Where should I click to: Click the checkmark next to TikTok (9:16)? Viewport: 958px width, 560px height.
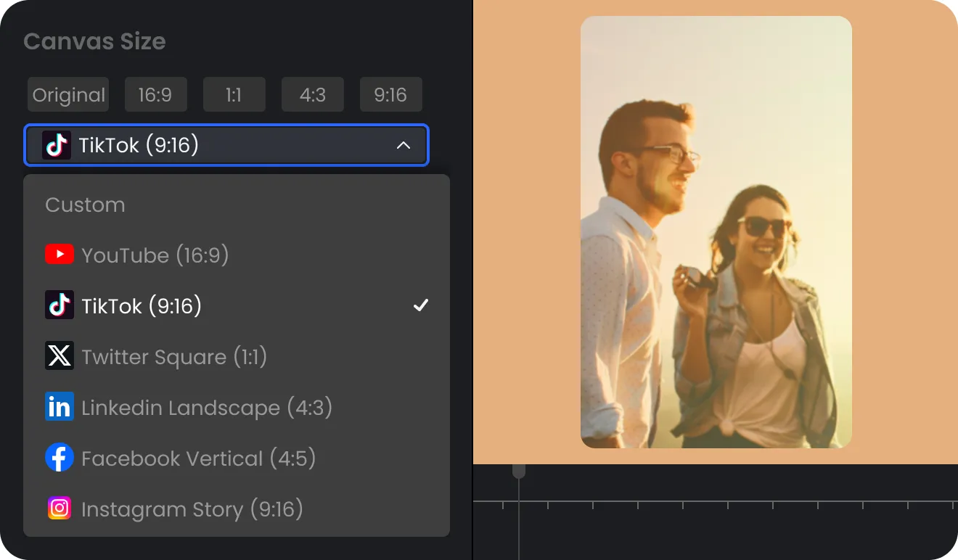click(420, 305)
